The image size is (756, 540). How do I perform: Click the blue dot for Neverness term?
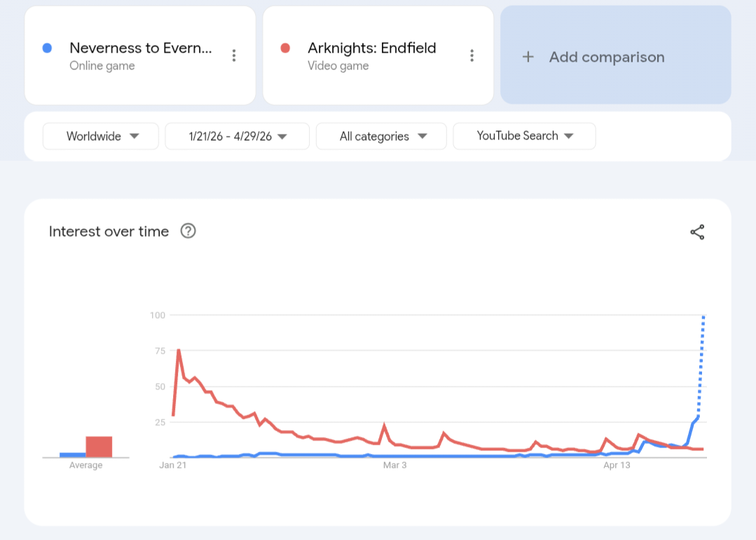pyautogui.click(x=47, y=48)
